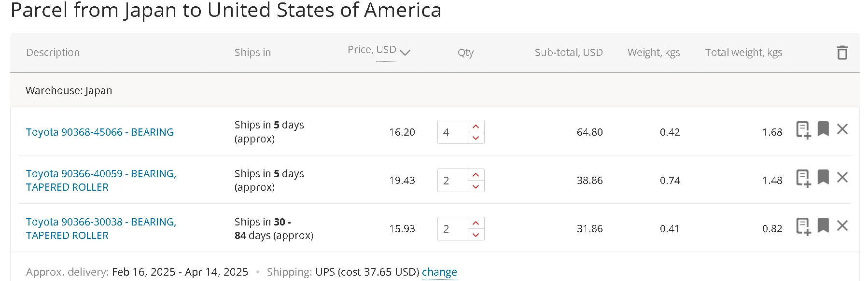Screen dimensions: 868x281
Task: Open Toyota 90368-45066 - BEARING link
Action: tap(100, 132)
